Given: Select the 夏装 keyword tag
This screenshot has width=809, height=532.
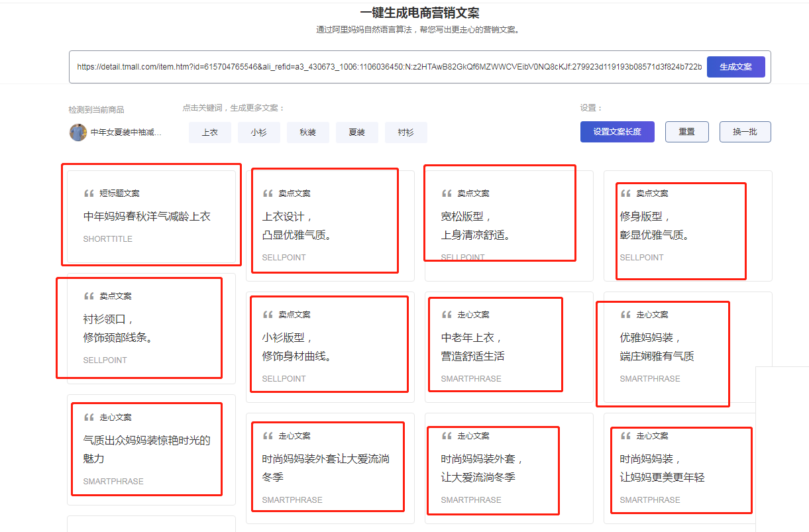Looking at the screenshot, I should [x=356, y=132].
